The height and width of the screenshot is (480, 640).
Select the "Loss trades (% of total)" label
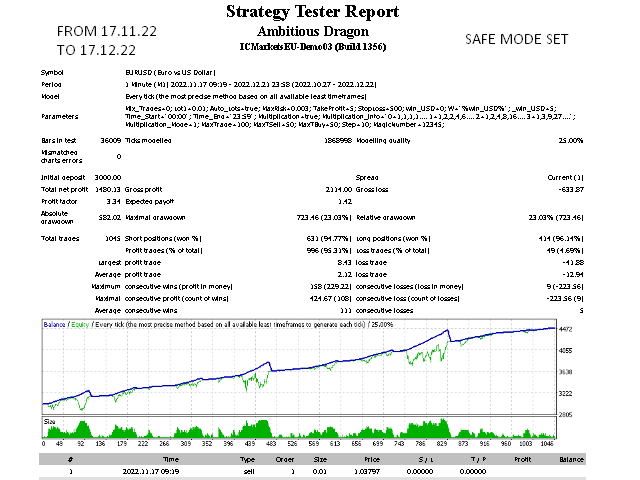(x=393, y=251)
